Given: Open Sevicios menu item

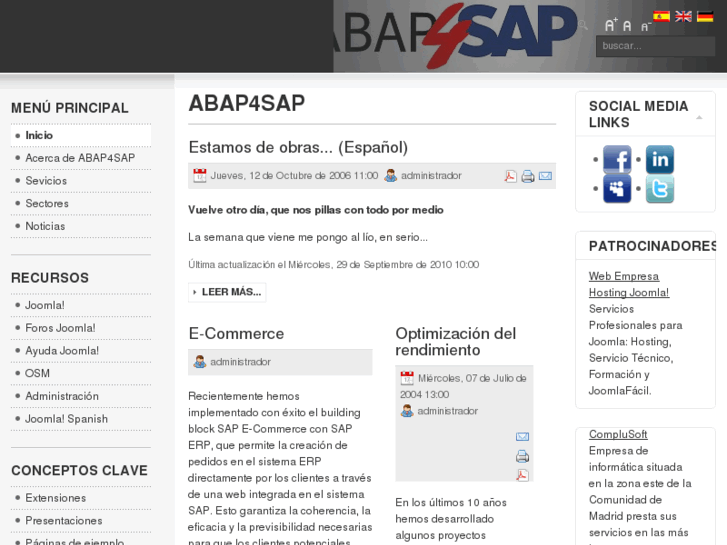Looking at the screenshot, I should [x=46, y=181].
